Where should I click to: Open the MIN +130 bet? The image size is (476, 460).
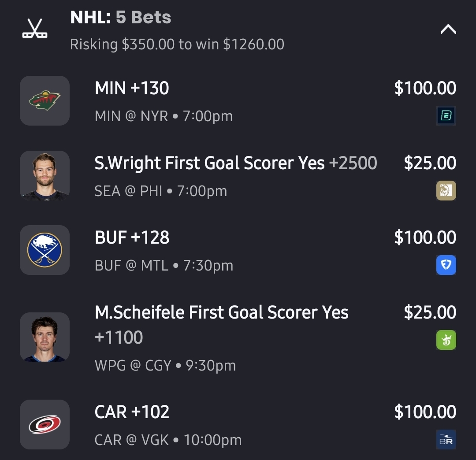pos(132,88)
